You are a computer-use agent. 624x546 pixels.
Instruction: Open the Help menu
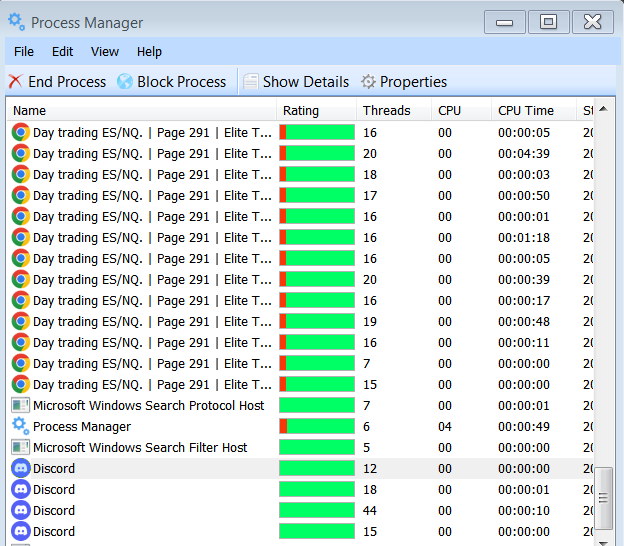[x=149, y=52]
